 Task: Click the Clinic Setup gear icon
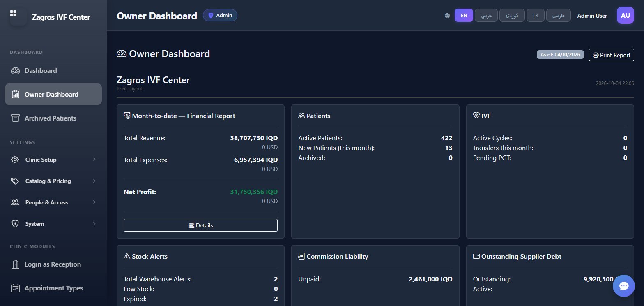(x=15, y=160)
